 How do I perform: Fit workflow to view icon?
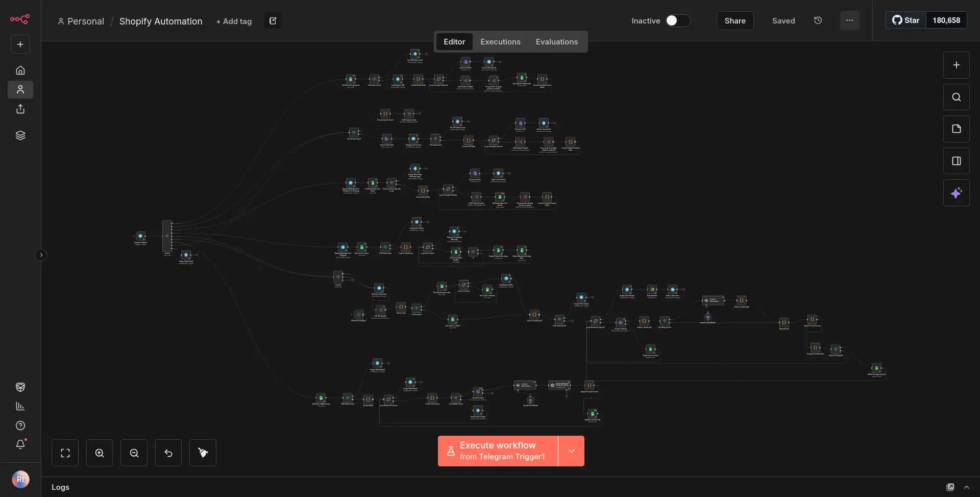pos(65,453)
